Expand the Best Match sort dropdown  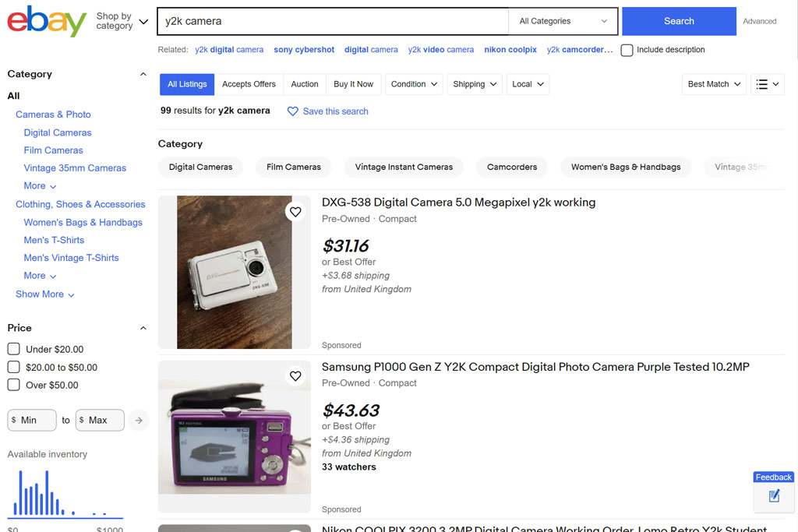715,84
